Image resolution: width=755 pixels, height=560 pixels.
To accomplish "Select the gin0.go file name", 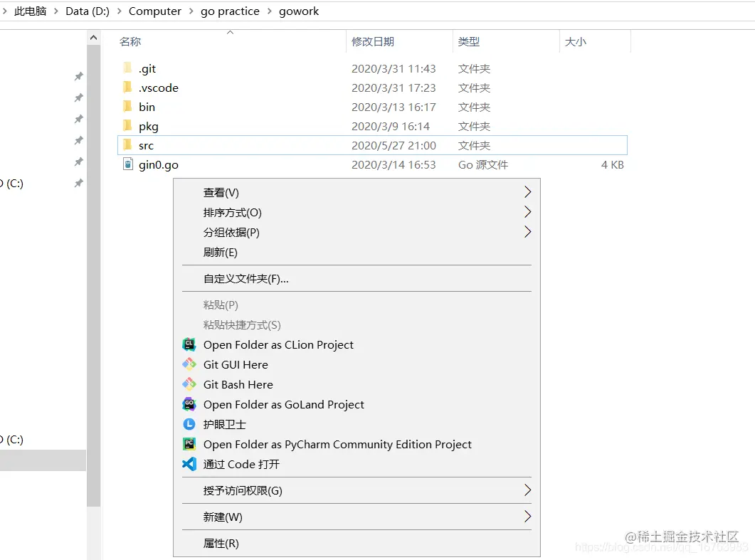I will tap(159, 165).
